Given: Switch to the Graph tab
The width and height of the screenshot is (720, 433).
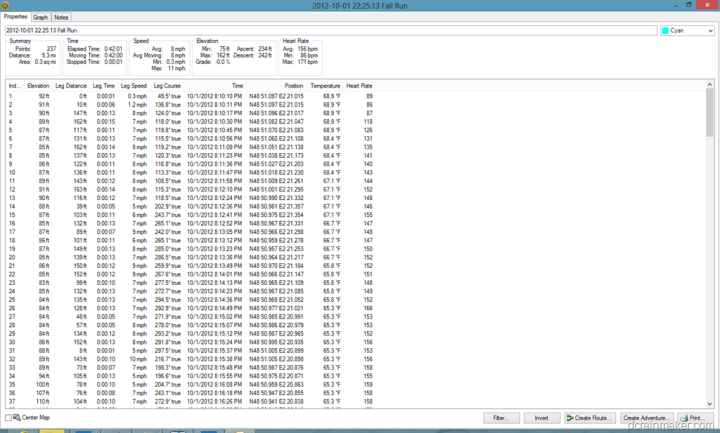Looking at the screenshot, I should 40,17.
